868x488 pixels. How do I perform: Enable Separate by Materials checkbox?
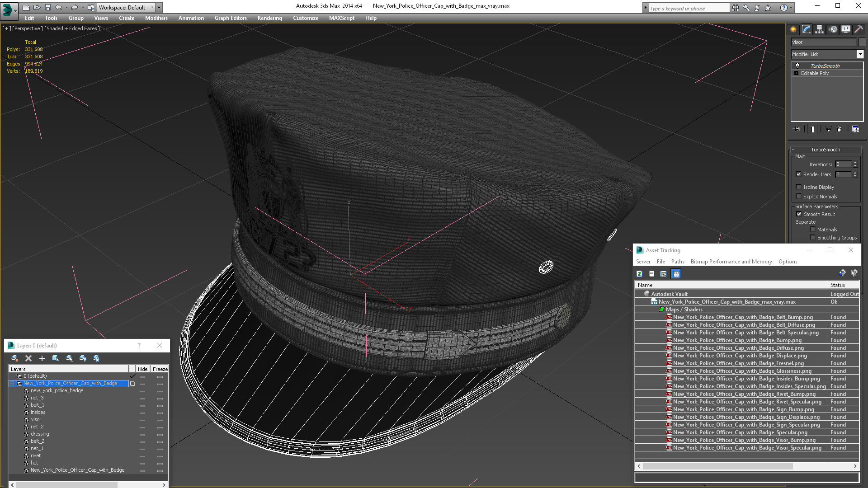tap(812, 230)
